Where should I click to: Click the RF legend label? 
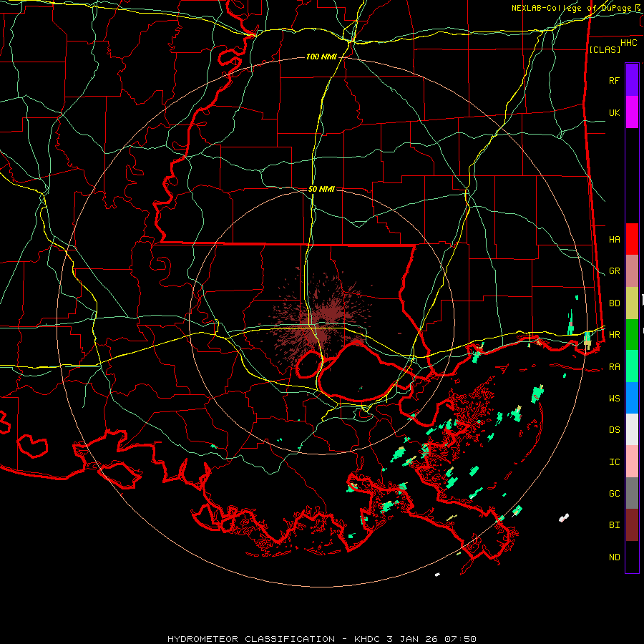[x=614, y=80]
